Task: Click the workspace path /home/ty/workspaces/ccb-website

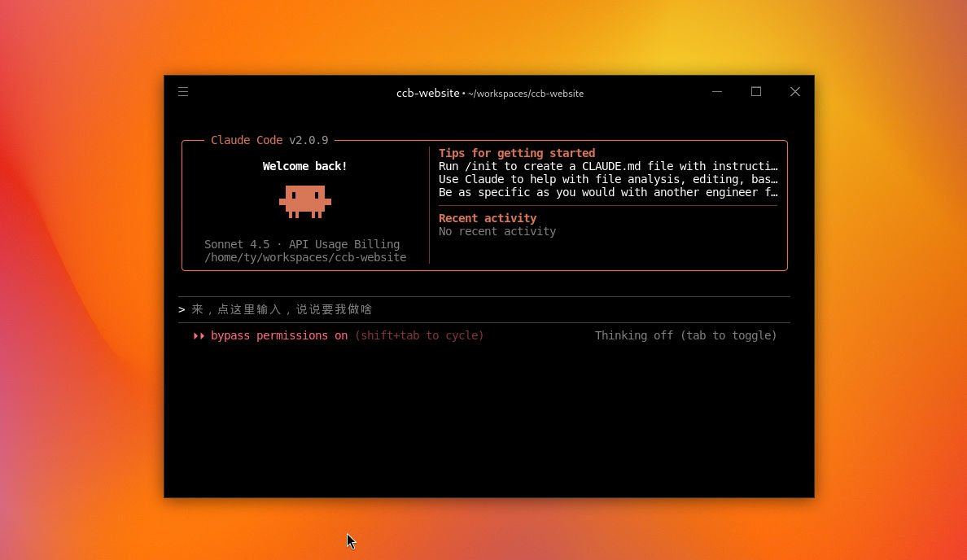Action: [304, 257]
